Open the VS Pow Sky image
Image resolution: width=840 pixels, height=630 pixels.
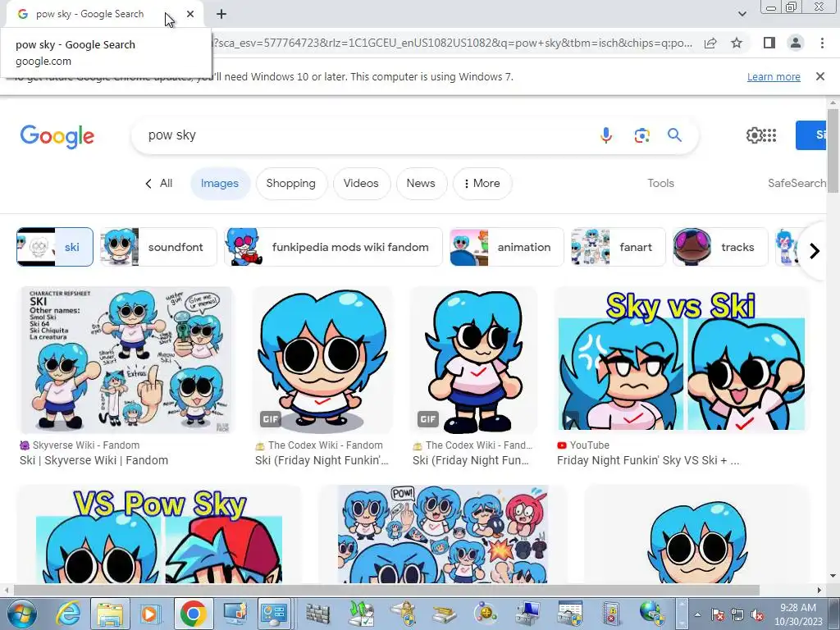[159, 535]
